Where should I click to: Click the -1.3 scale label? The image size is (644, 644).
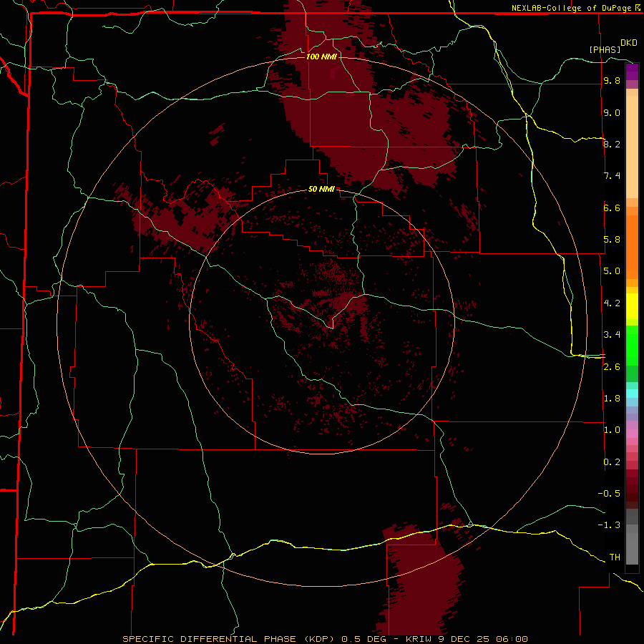coord(609,525)
